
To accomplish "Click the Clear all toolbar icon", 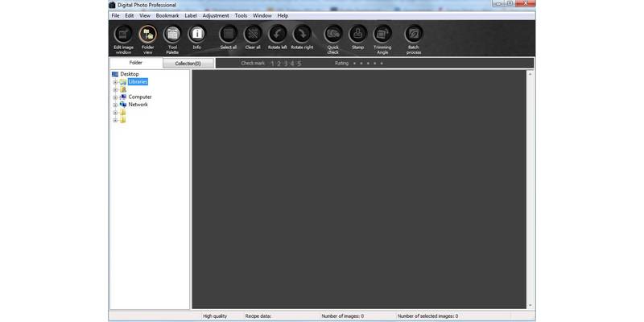I will tap(253, 35).
